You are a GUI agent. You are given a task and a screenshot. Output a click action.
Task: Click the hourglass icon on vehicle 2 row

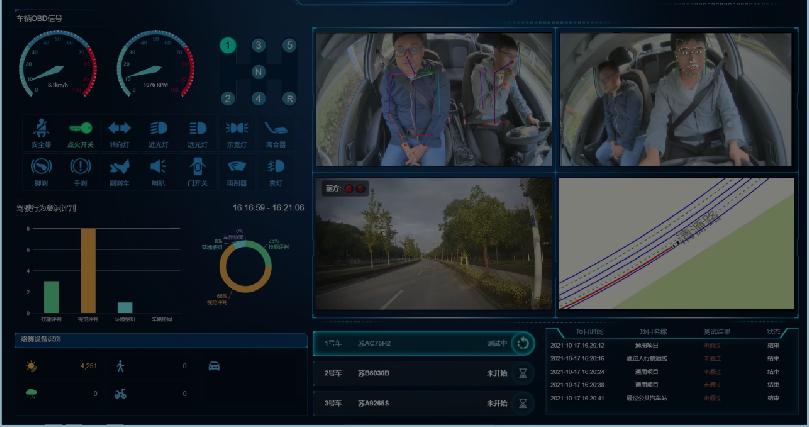click(522, 373)
